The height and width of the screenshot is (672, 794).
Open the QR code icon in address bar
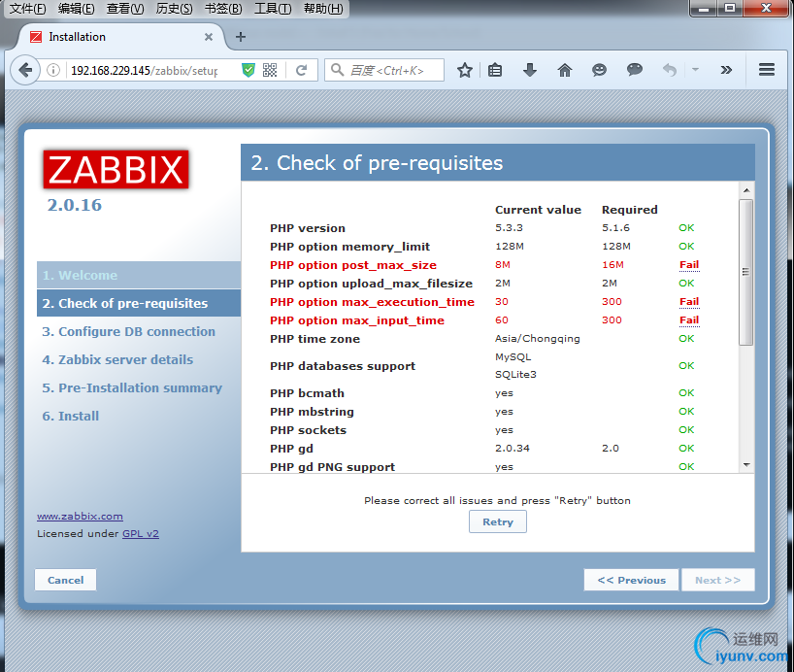tap(270, 70)
